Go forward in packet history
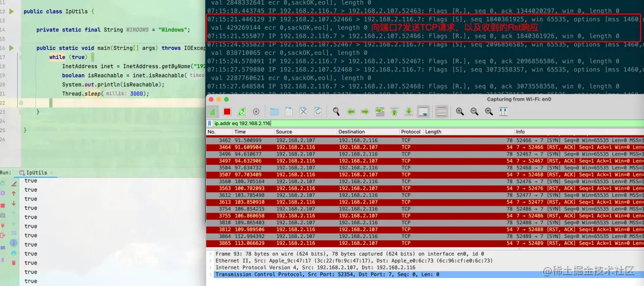644x286 pixels. click(x=365, y=112)
